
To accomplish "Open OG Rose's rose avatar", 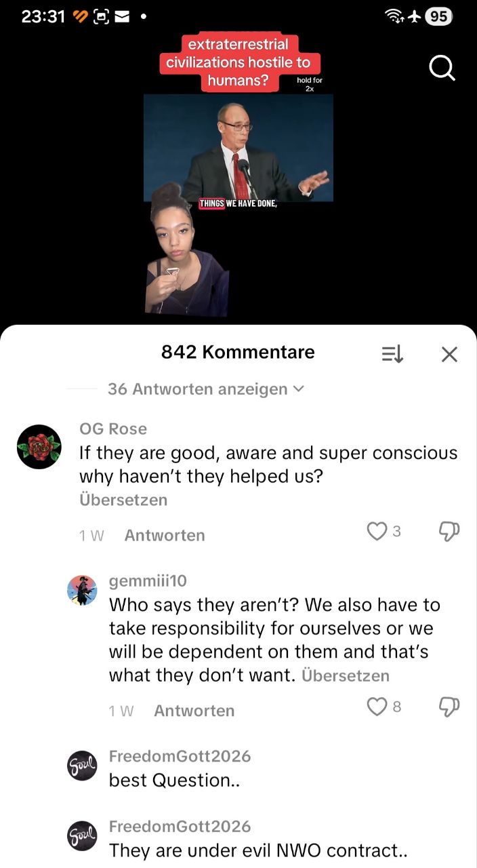I will 39,447.
